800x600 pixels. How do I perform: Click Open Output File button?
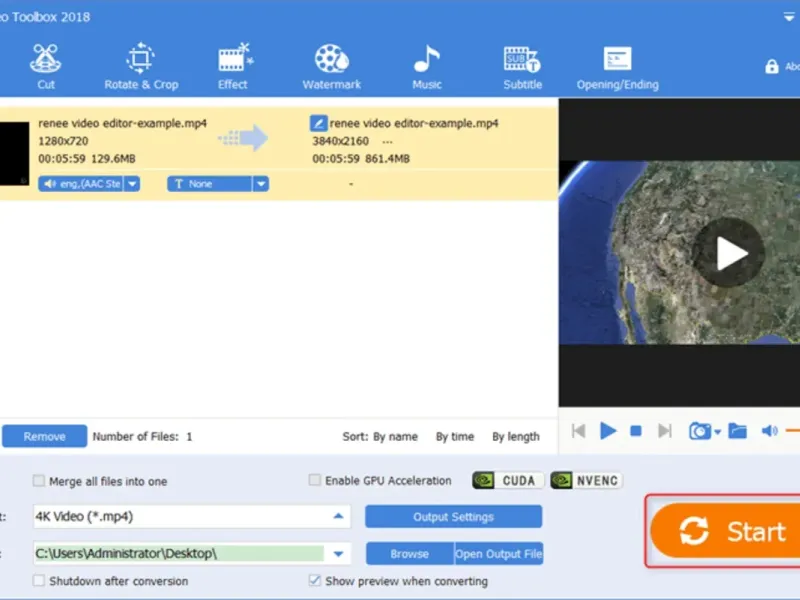click(x=498, y=554)
